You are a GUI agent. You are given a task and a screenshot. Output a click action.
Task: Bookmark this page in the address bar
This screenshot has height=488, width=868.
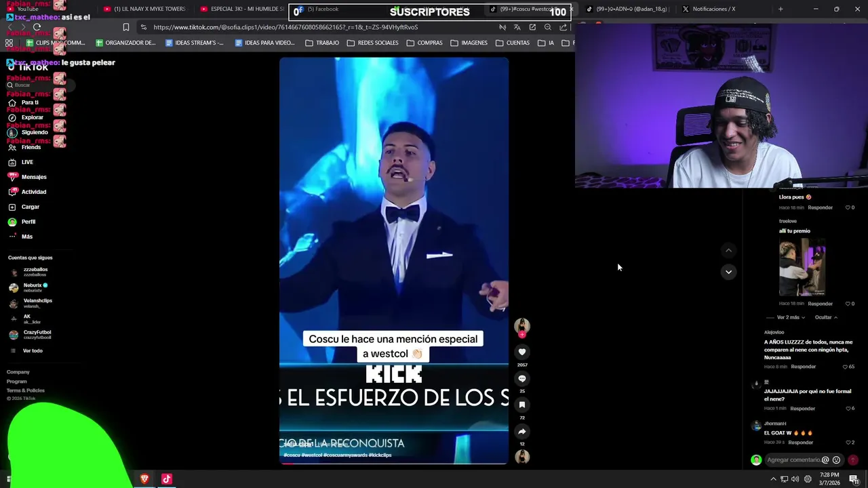pyautogui.click(x=125, y=27)
